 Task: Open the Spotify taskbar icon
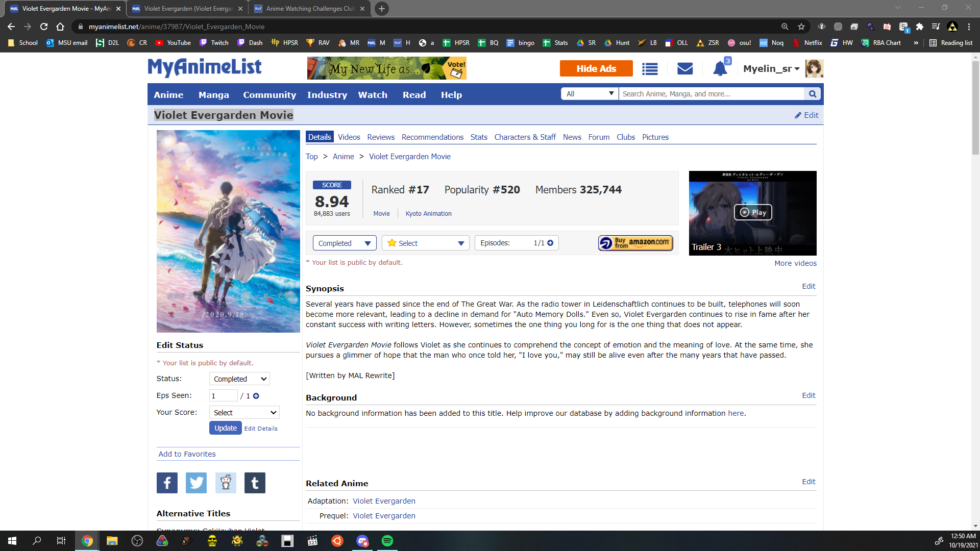(x=387, y=541)
